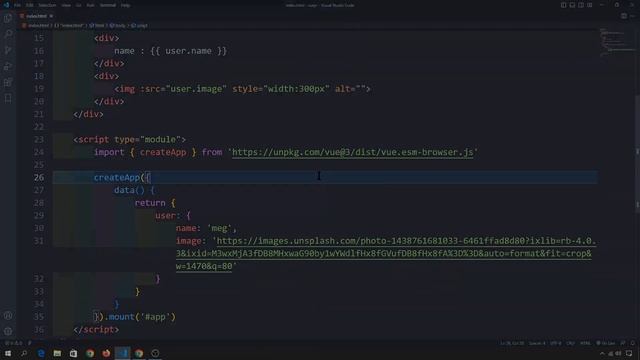This screenshot has height=360, width=640.
Task: Click the volume icon in system tray
Action: pos(618,353)
